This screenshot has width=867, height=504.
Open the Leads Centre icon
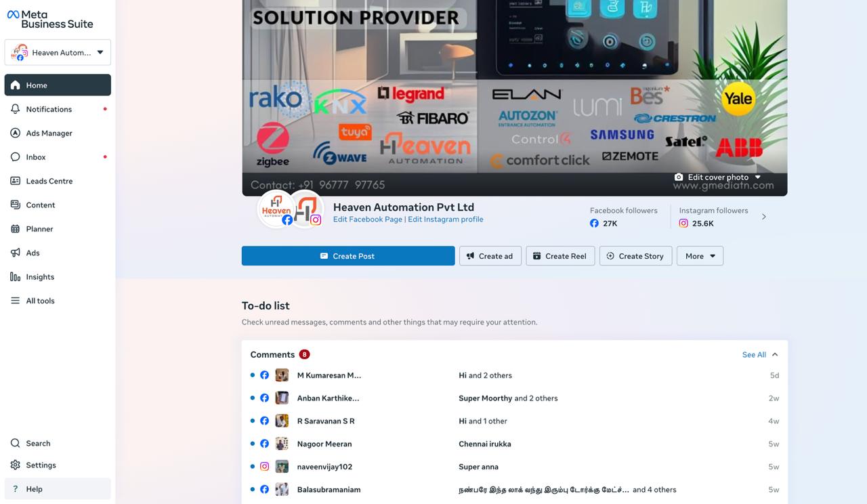pos(15,181)
